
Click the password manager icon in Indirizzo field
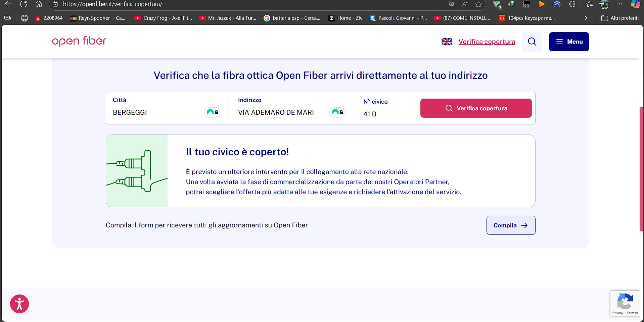[337, 112]
